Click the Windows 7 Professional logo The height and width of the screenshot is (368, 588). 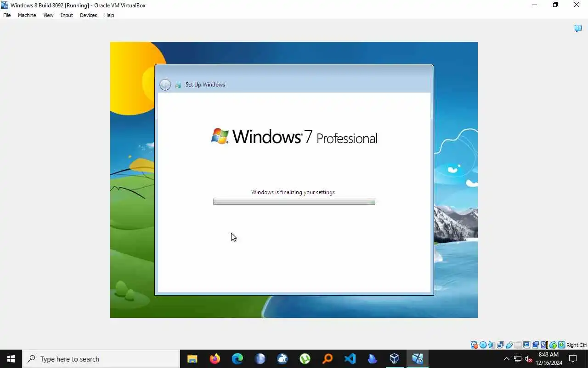click(294, 137)
